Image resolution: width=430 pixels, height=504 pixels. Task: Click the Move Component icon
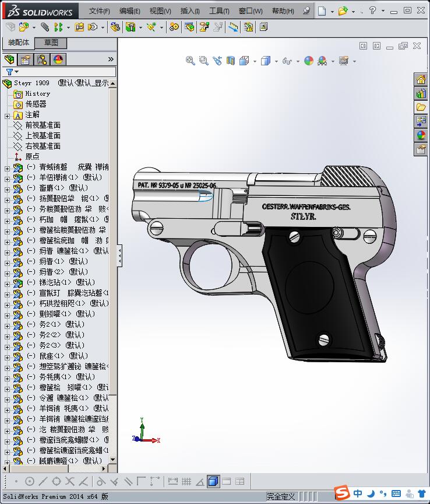93,27
